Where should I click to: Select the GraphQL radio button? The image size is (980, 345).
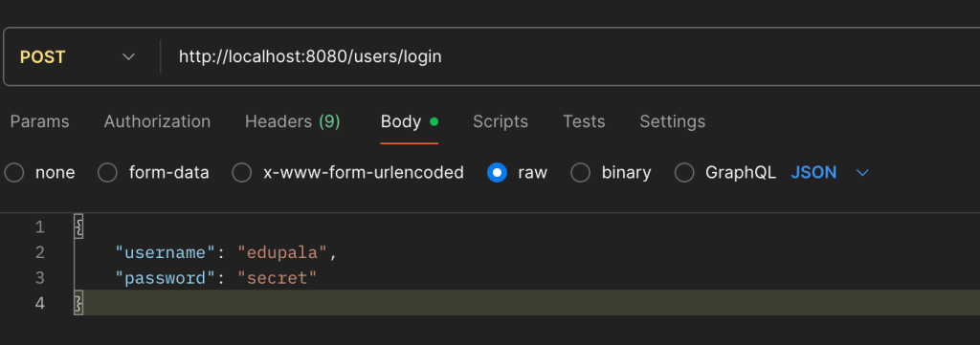pos(684,173)
